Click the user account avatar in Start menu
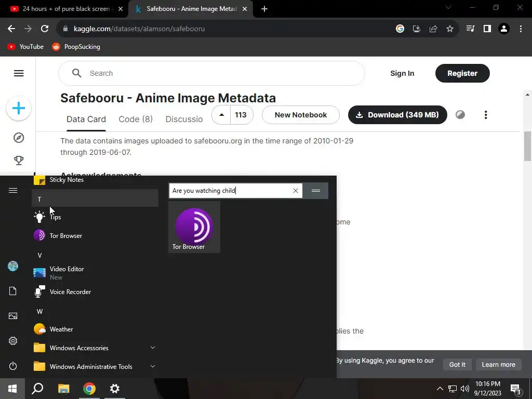The image size is (532, 399). pos(13,266)
